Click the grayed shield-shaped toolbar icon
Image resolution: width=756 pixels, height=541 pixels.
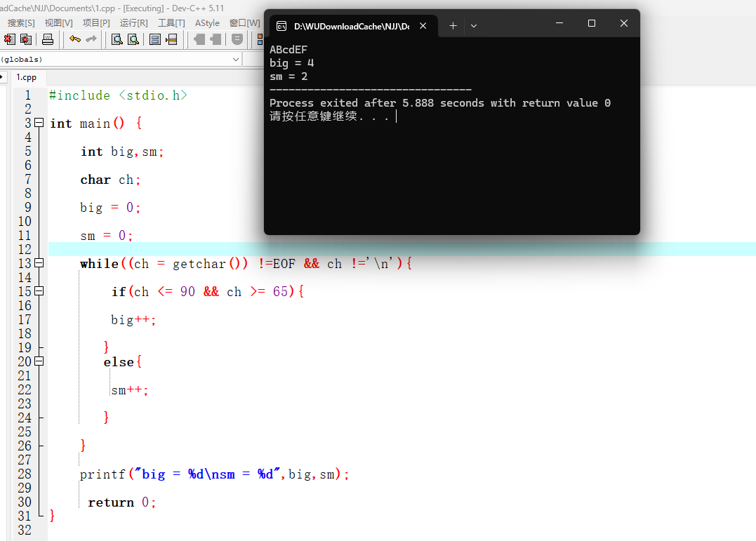pyautogui.click(x=237, y=39)
